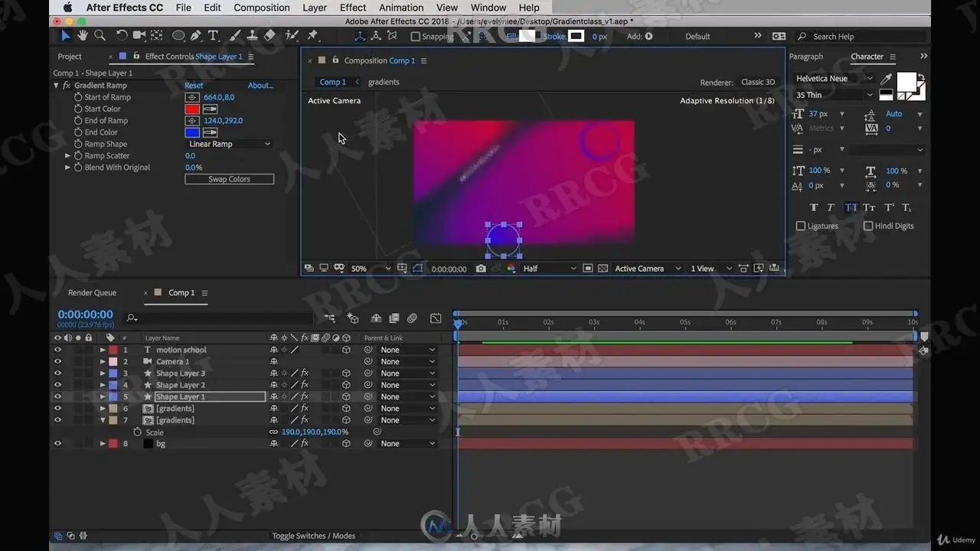Click the Reset link for Gradient Ramp
This screenshot has width=980, height=551.
coord(194,85)
